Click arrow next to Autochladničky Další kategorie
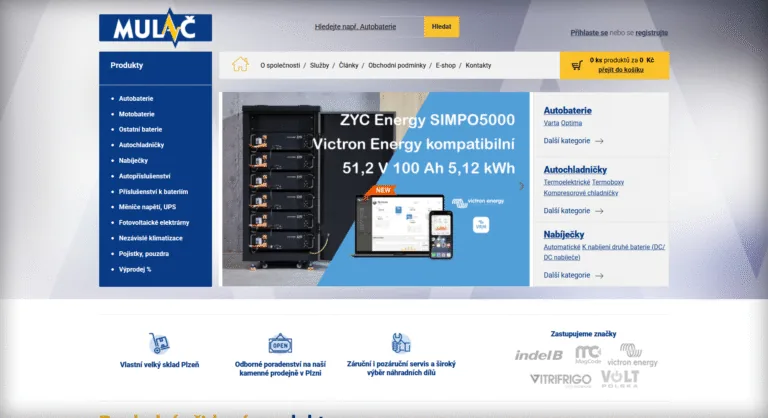This screenshot has height=418, width=768. pos(599,211)
